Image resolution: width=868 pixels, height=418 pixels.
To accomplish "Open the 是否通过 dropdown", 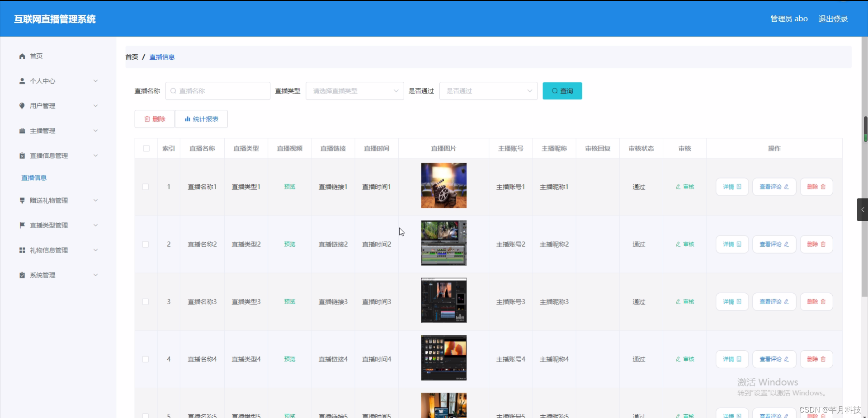I will pos(488,91).
